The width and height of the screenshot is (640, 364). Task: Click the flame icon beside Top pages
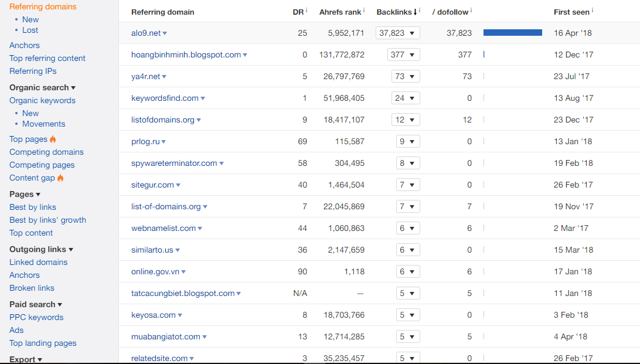(53, 139)
